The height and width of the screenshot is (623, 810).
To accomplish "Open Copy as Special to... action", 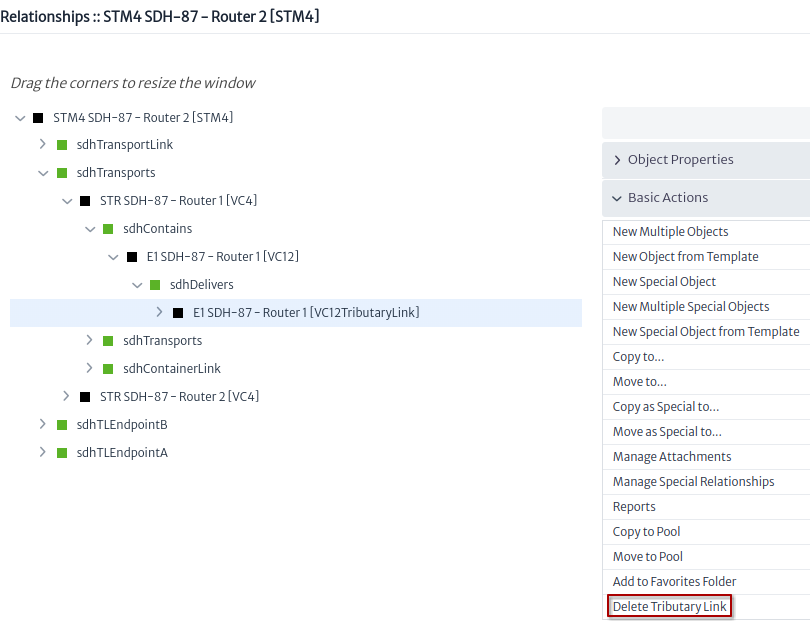I will point(706,407).
